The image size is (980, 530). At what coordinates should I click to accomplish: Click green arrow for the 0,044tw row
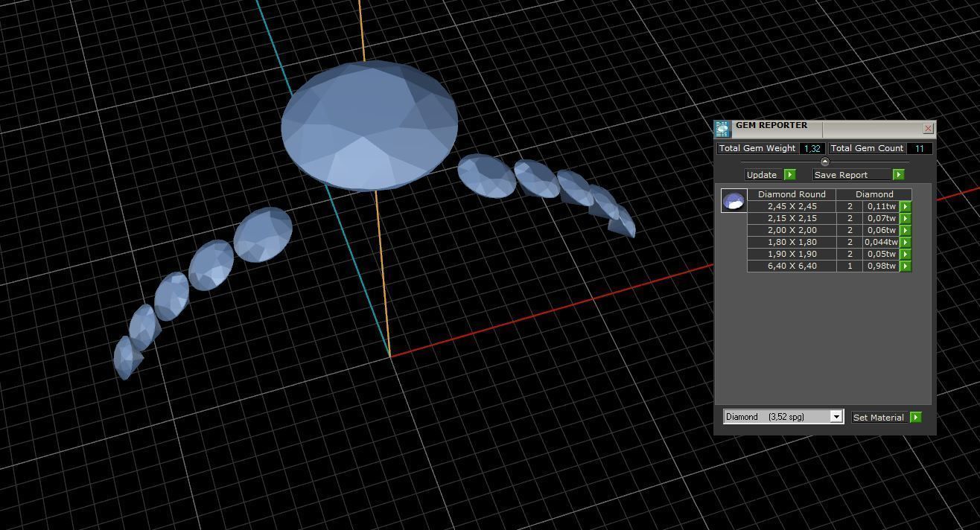(x=906, y=242)
